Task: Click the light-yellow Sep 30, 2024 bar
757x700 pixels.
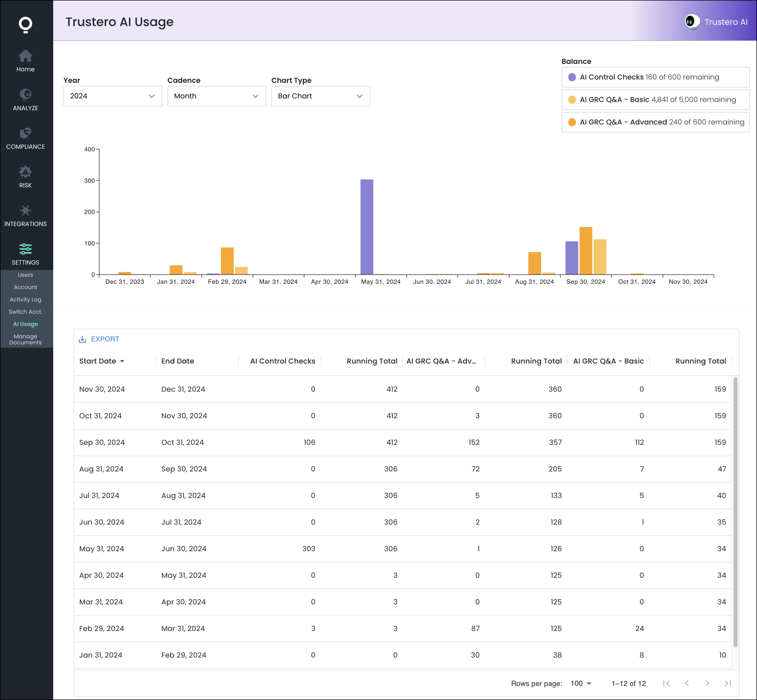Action: coord(600,257)
